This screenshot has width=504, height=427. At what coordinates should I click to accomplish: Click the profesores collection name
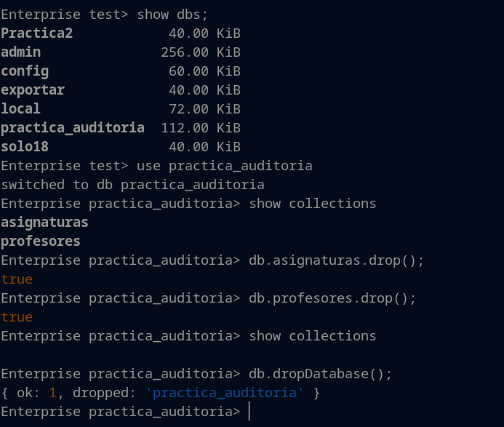coord(41,242)
